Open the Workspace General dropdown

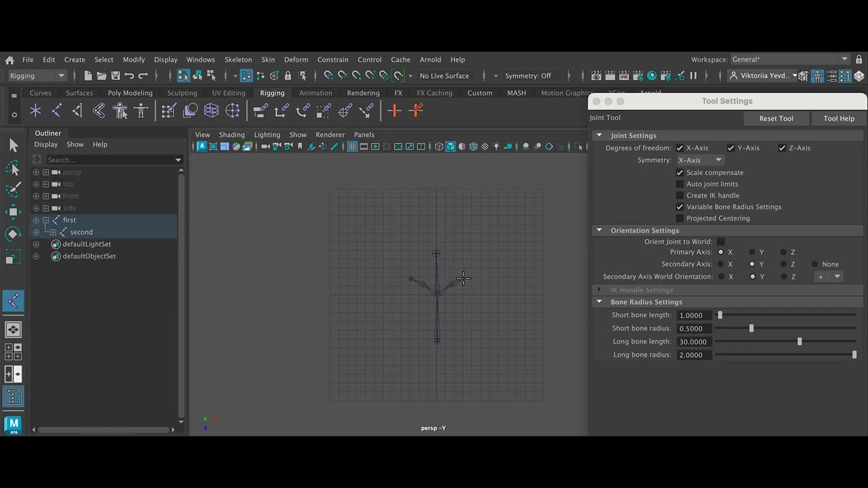pyautogui.click(x=790, y=60)
